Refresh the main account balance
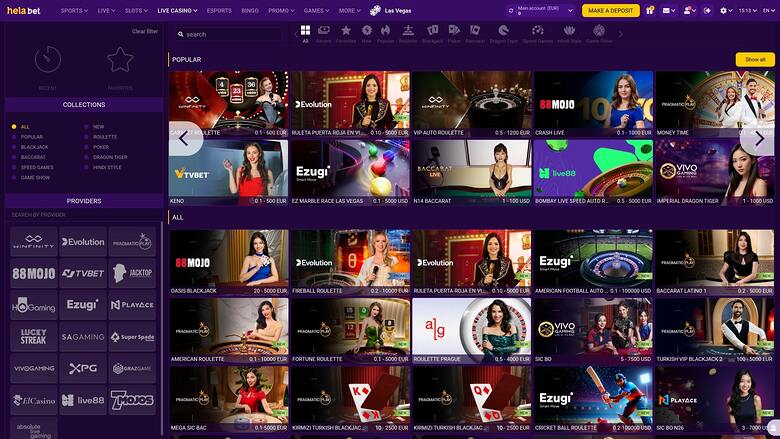 (511, 10)
